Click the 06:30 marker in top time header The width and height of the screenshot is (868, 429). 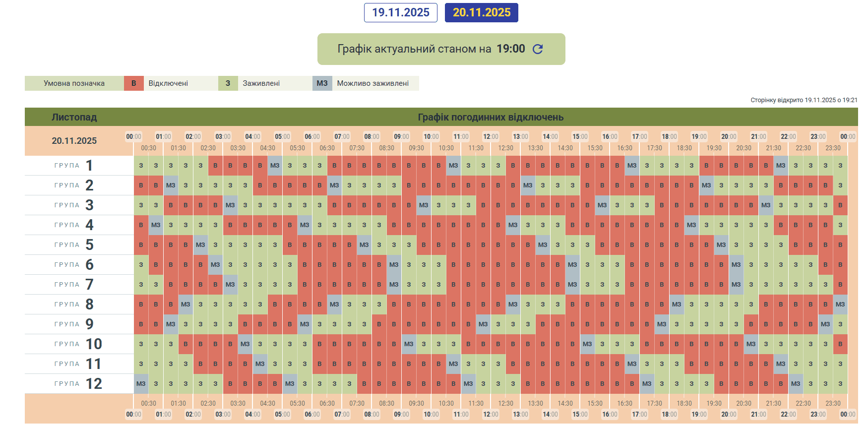point(327,148)
